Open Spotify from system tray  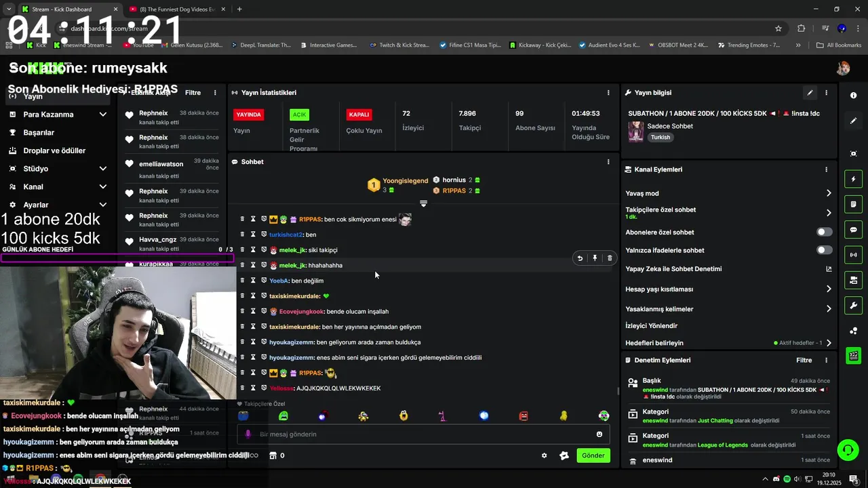787,479
